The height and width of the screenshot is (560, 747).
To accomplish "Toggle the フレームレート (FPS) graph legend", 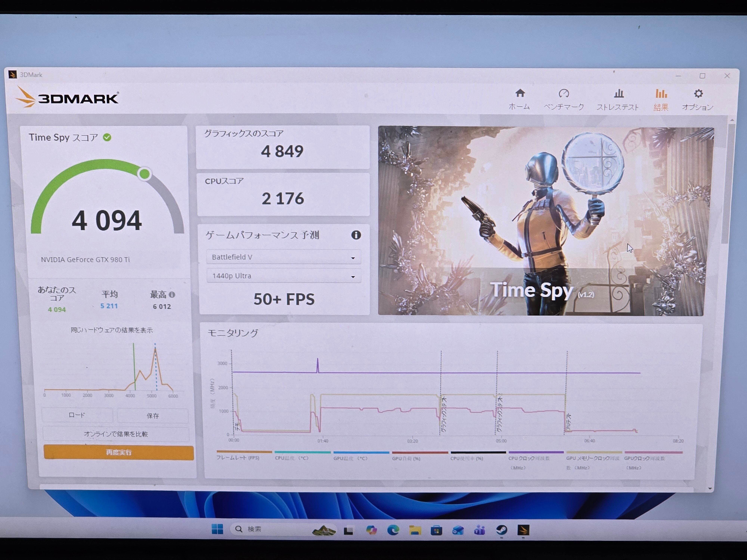I will click(238, 458).
